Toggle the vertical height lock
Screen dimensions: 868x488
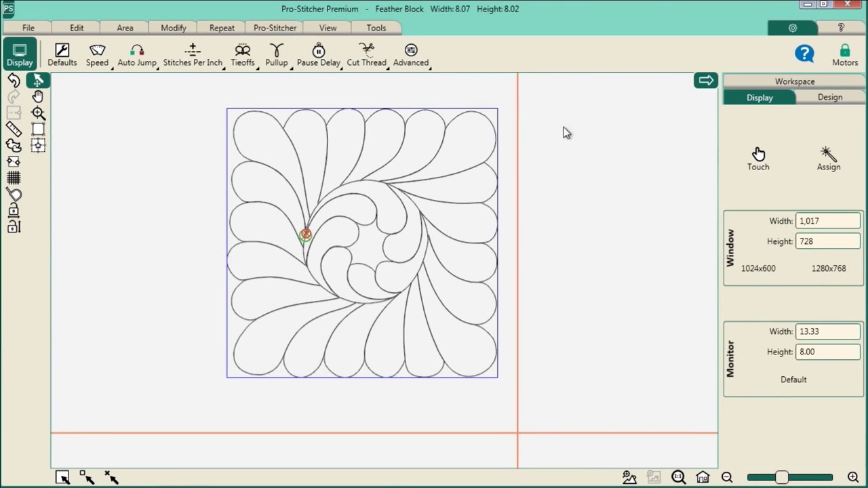14,227
